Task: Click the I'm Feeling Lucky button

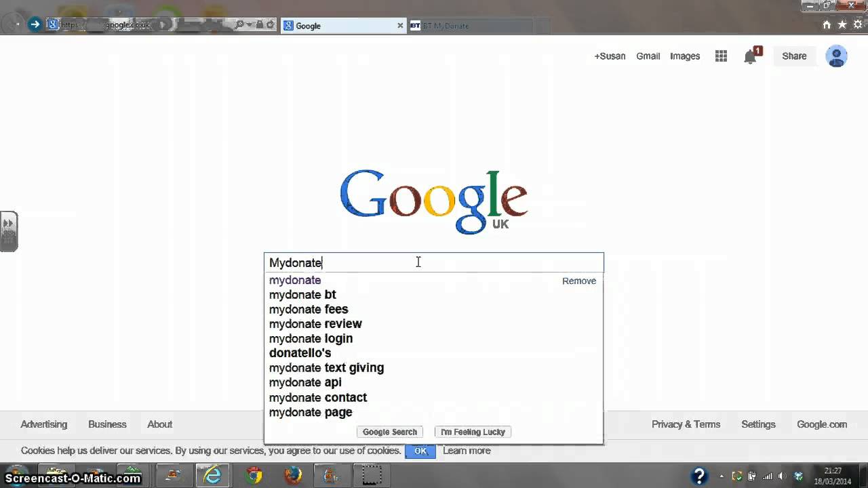Action: pos(473,432)
